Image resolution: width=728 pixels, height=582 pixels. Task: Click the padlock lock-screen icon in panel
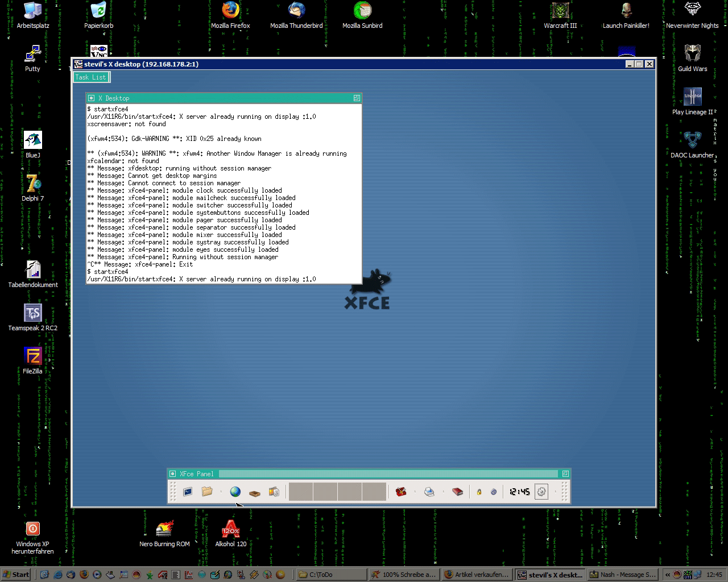[479, 492]
